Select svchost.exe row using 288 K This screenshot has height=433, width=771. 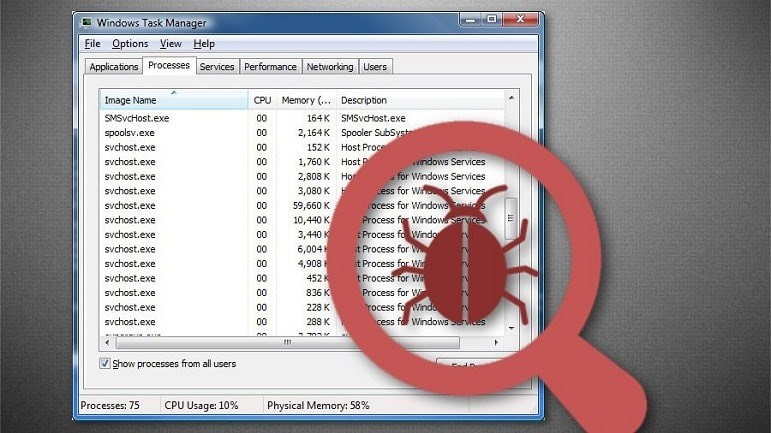tap(302, 322)
